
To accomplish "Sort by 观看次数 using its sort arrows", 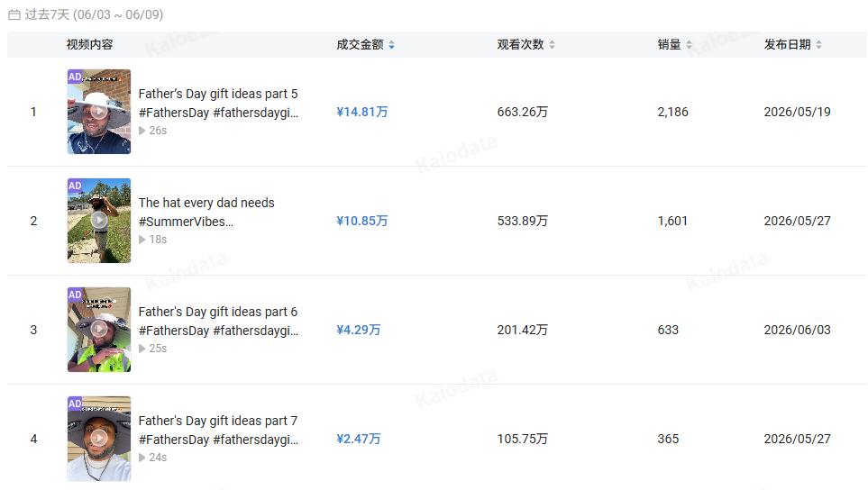I will 552,45.
